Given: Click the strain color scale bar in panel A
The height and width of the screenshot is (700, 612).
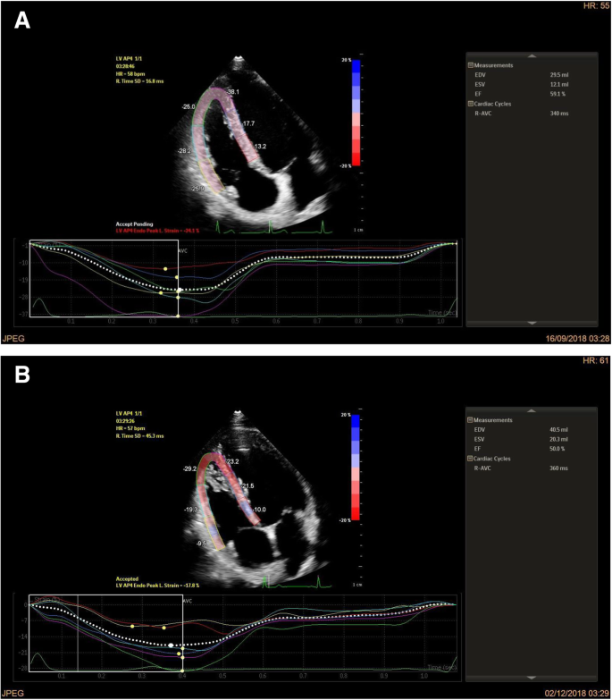Looking at the screenshot, I should click(x=356, y=113).
